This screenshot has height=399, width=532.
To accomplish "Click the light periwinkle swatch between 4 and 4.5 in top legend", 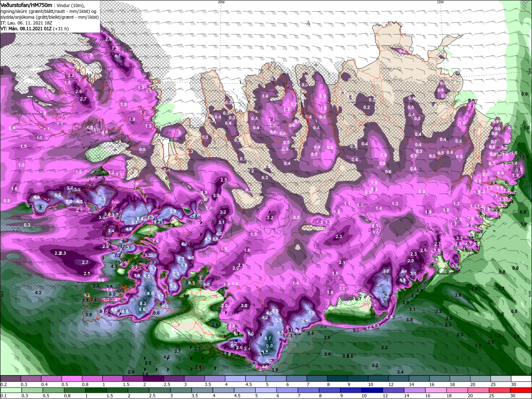I will 235,379.
